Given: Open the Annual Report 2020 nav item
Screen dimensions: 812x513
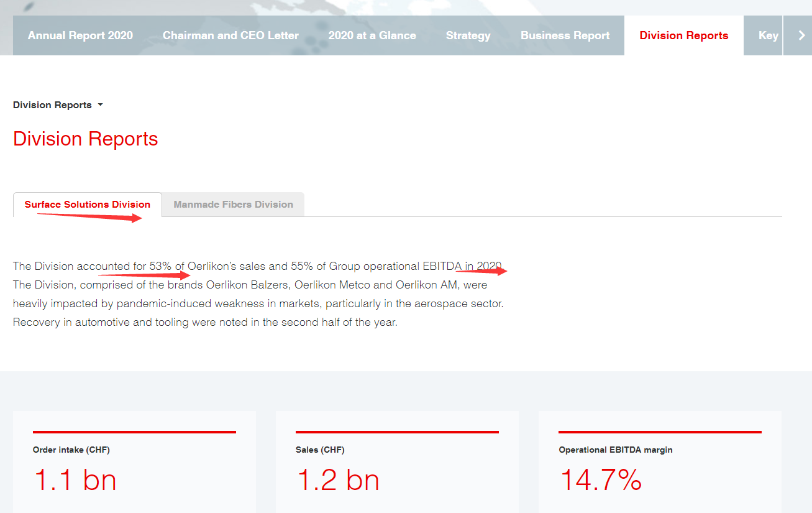Looking at the screenshot, I should pyautogui.click(x=80, y=35).
